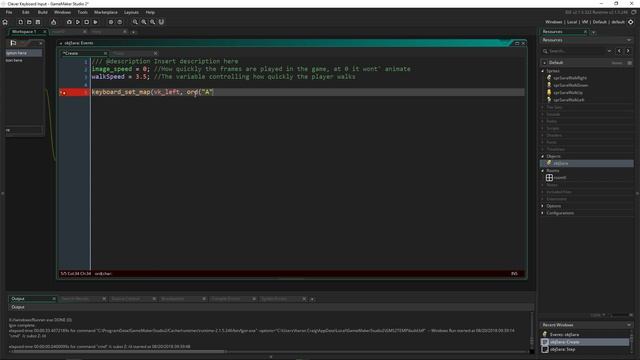This screenshot has height=360, width=640.
Task: Open the Edit menu
Action: pyautogui.click(x=25, y=12)
